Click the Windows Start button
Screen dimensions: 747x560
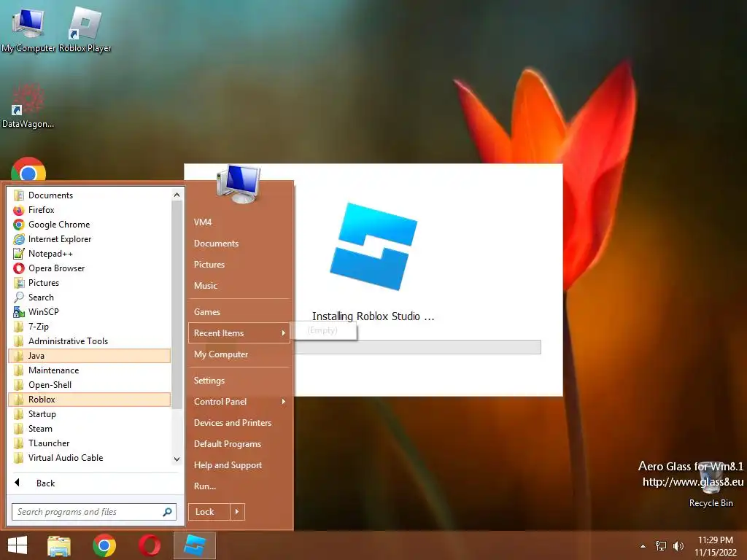18,545
